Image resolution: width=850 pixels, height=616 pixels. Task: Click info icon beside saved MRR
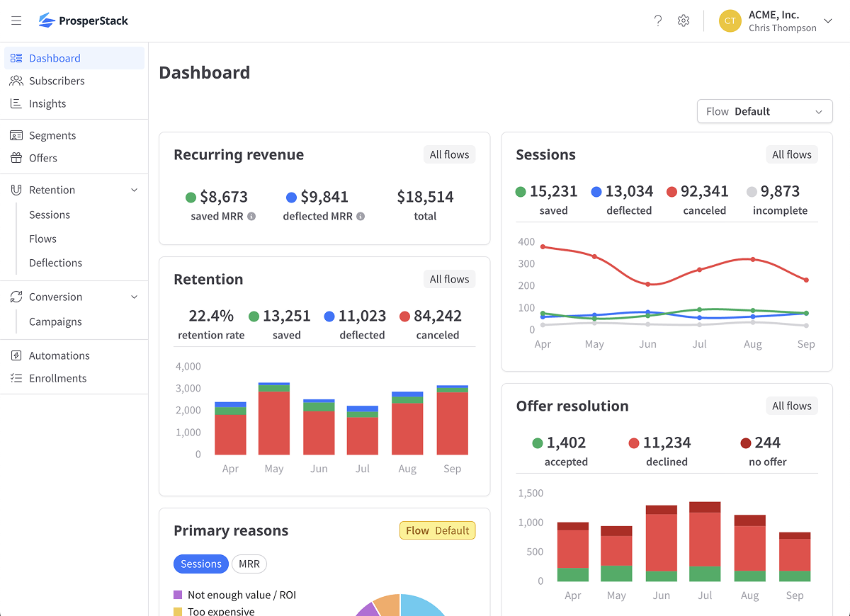pos(251,217)
